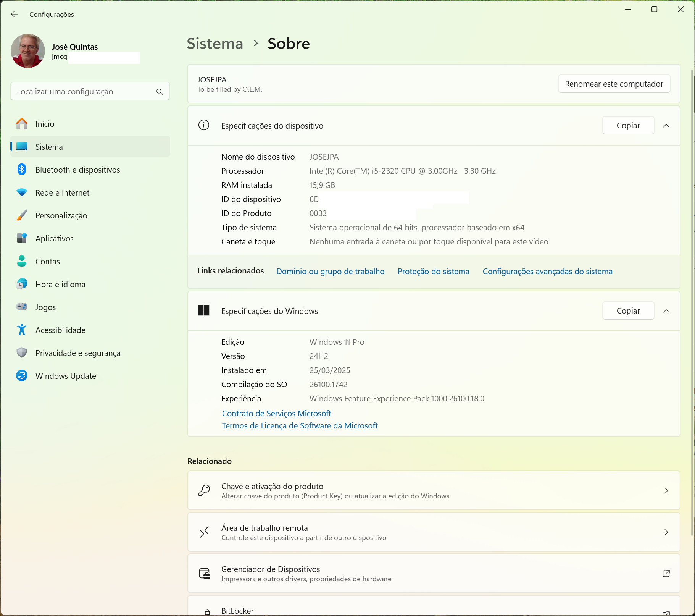Viewport: 695px width, 616px height.
Task: Expand Área de trabalho remota settings
Action: 666,532
